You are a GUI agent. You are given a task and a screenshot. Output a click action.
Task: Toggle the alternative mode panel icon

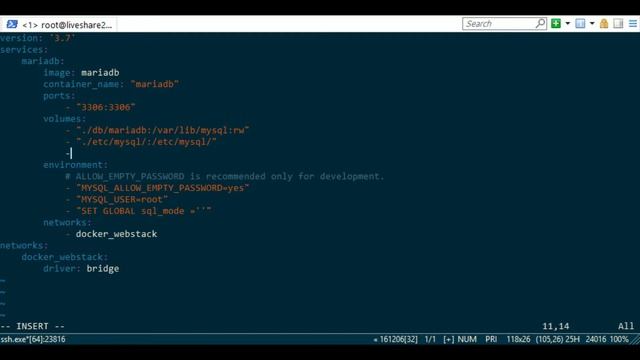point(618,24)
